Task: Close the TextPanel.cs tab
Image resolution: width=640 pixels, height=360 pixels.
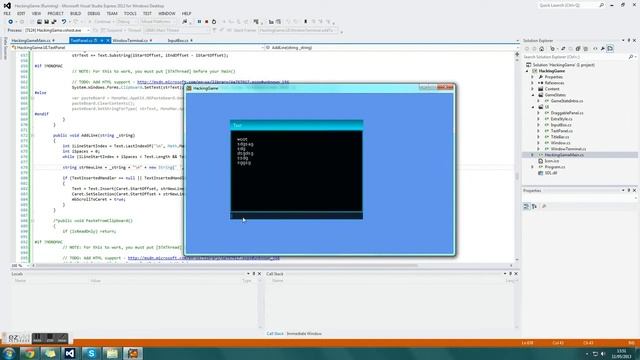Action: pos(108,40)
